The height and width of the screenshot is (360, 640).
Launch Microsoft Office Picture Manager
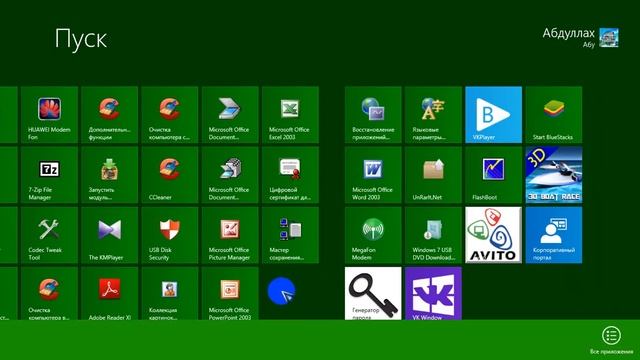[230, 235]
